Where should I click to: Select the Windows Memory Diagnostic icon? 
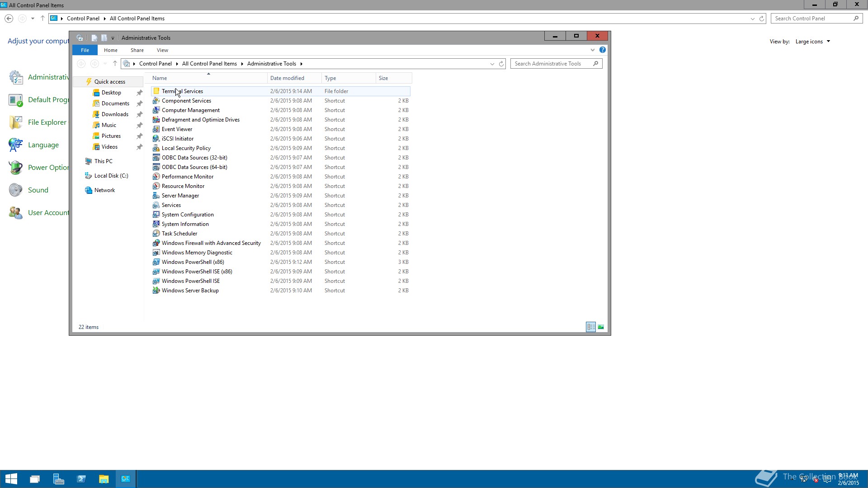pos(156,253)
